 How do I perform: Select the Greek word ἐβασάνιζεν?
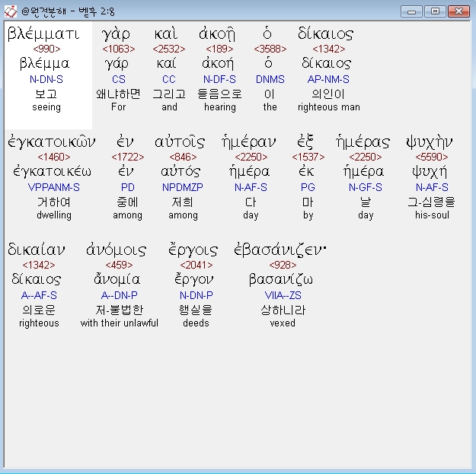pos(280,250)
